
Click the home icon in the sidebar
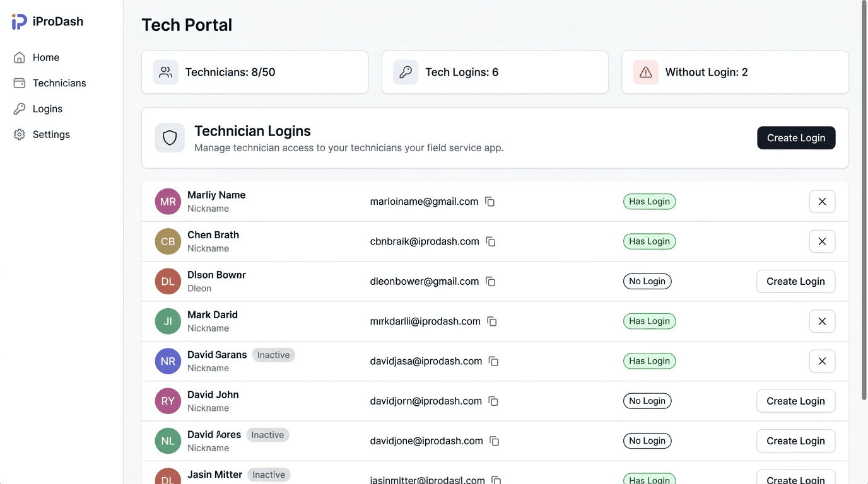coord(20,57)
